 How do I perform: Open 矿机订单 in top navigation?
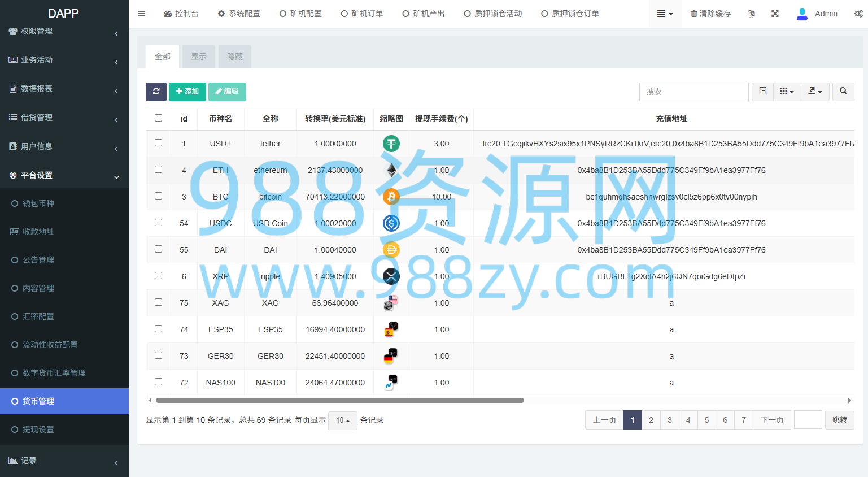(362, 14)
